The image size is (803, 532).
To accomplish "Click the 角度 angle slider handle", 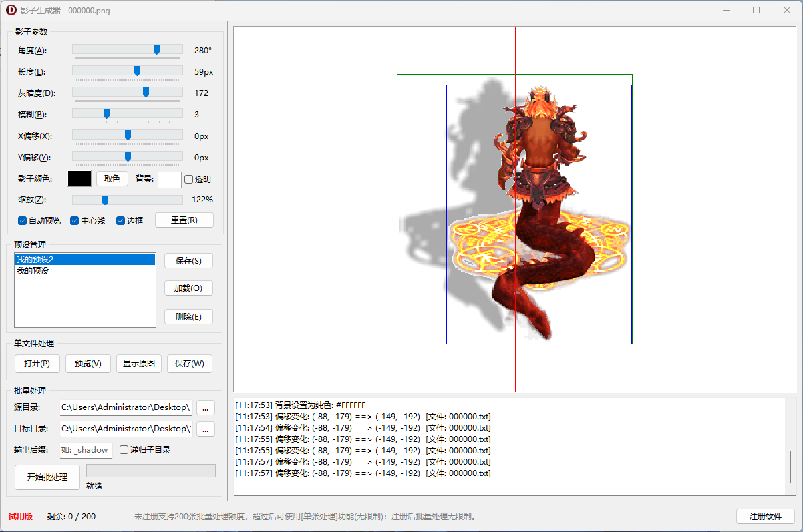I will pyautogui.click(x=156, y=49).
